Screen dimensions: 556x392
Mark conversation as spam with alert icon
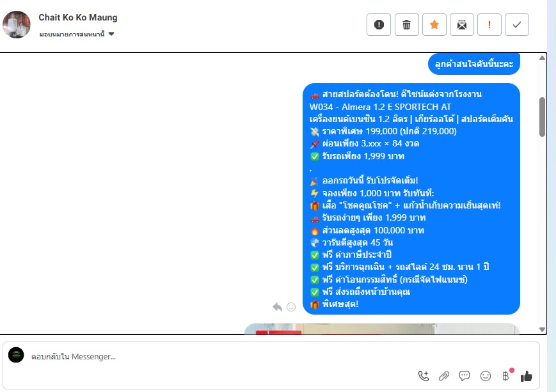(x=379, y=24)
